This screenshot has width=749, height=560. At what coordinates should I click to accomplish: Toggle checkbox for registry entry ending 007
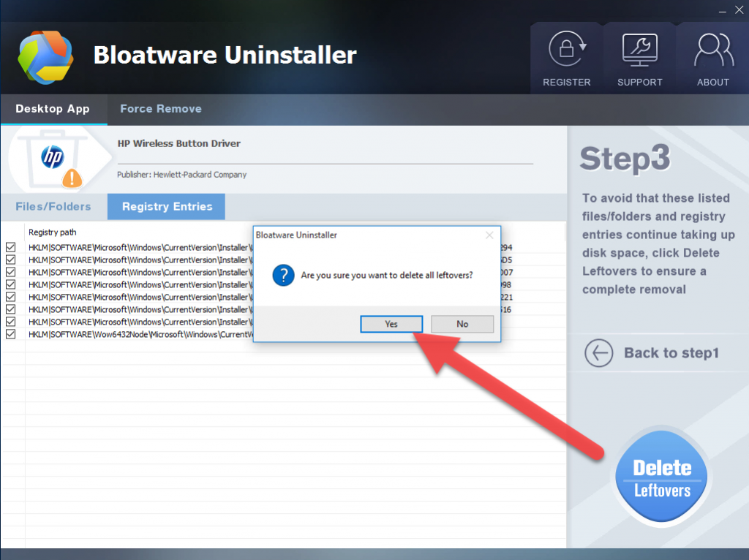click(10, 272)
